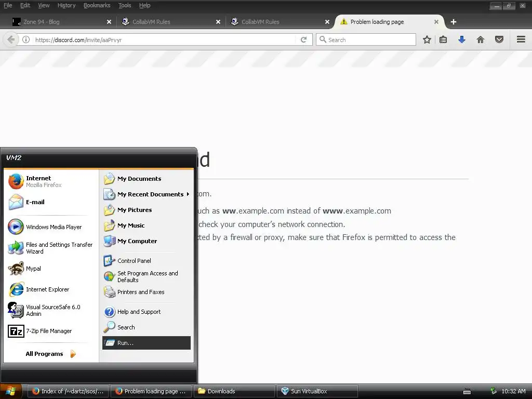532x399 pixels.
Task: Start Files and Settings Transfer Wizard
Action: [51, 248]
